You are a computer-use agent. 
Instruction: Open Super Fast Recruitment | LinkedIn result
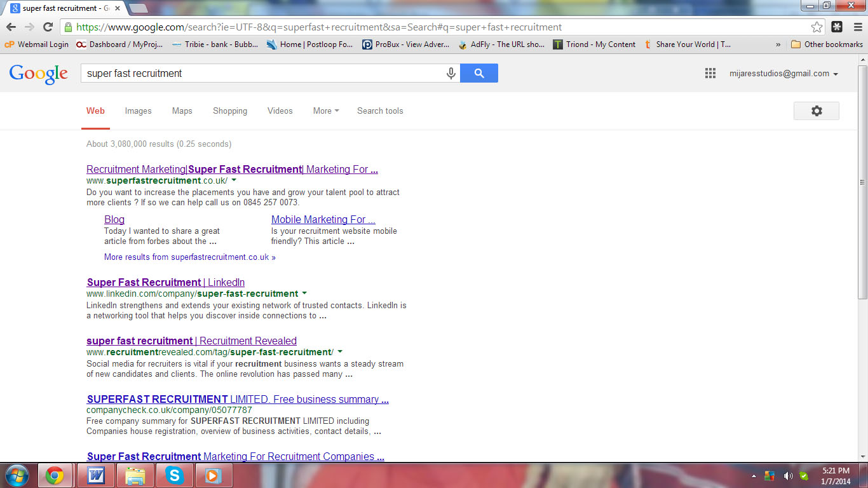pos(166,283)
